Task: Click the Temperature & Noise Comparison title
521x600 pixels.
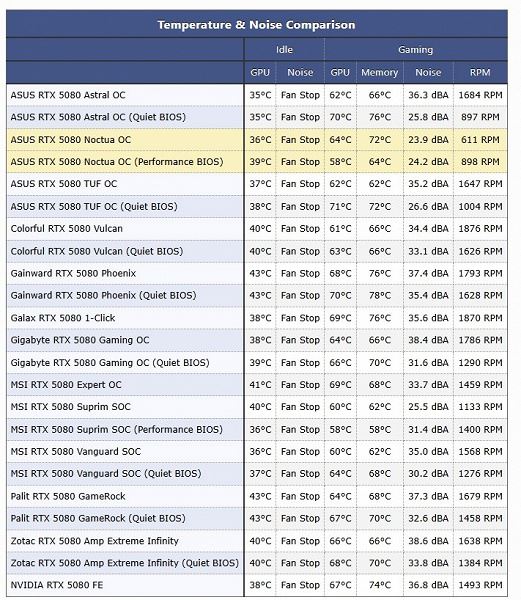Action: (256, 25)
